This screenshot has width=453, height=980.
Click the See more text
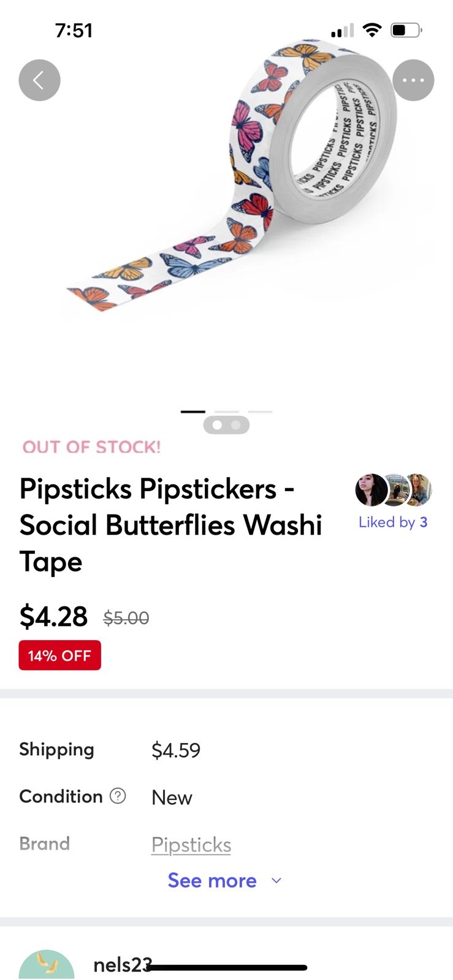pos(212,881)
